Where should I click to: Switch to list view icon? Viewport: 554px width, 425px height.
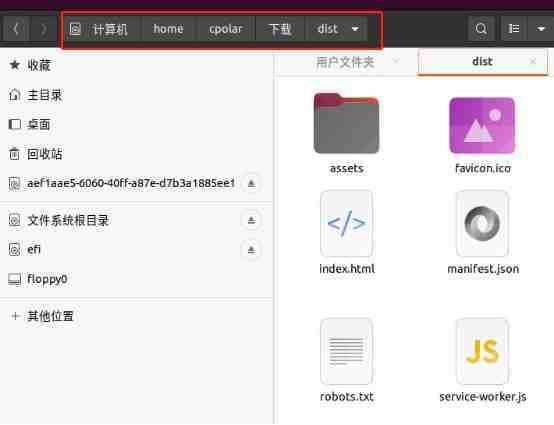coord(514,29)
